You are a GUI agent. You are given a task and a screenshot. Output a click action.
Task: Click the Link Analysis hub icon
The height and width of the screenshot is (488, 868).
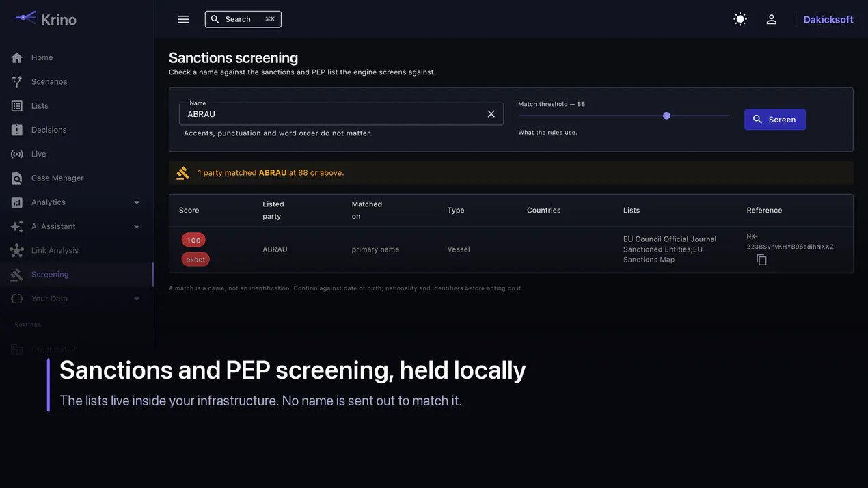pyautogui.click(x=17, y=250)
